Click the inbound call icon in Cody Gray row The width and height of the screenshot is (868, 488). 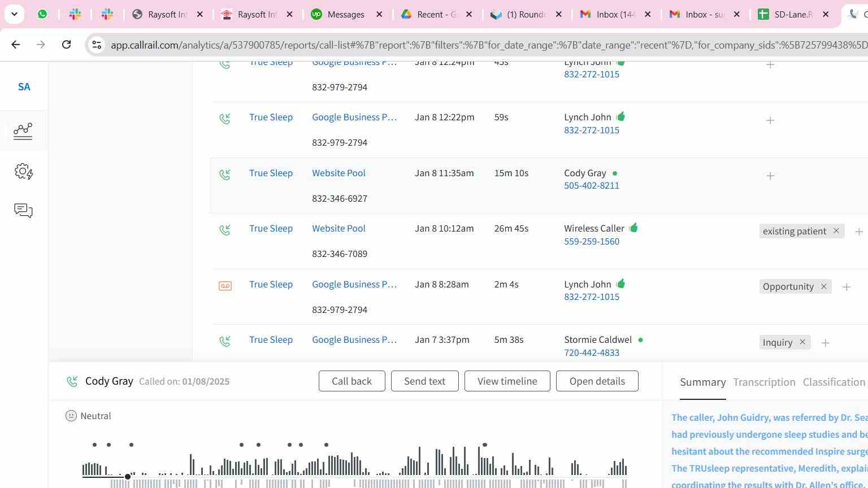(225, 175)
